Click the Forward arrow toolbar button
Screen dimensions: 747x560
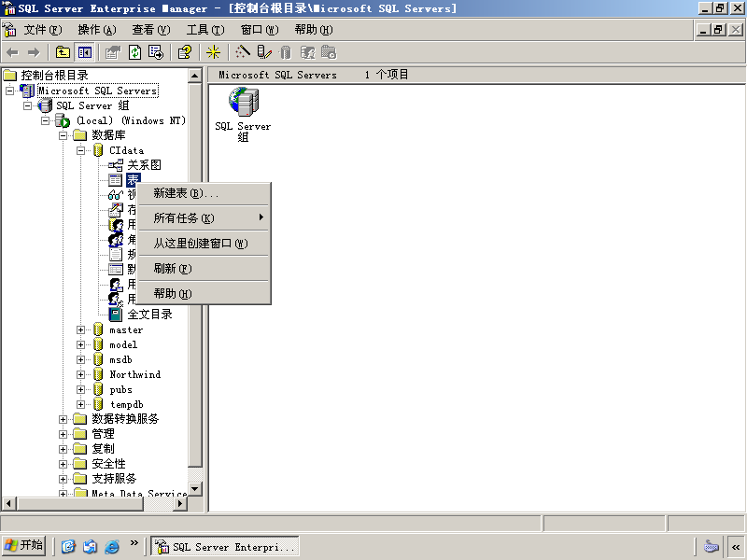point(34,52)
